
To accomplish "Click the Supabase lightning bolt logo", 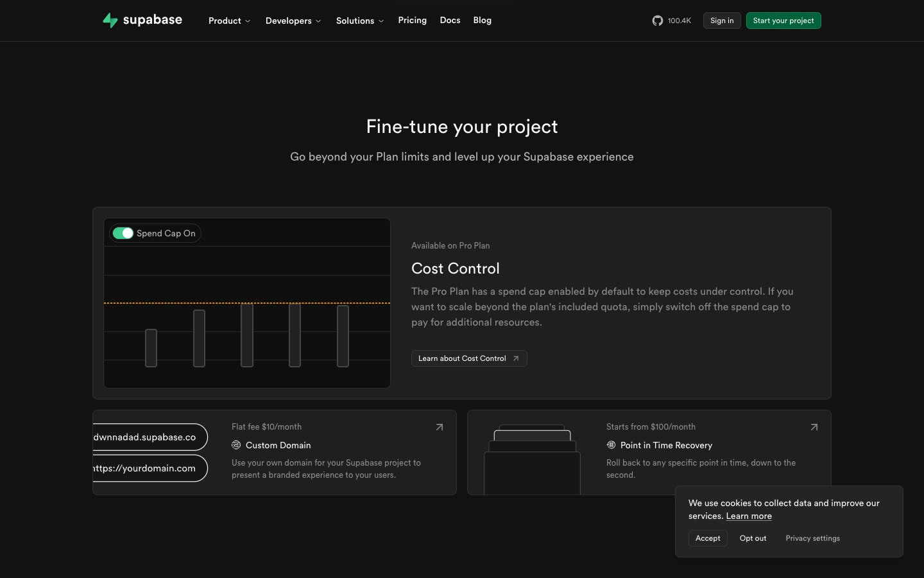I will coord(110,21).
